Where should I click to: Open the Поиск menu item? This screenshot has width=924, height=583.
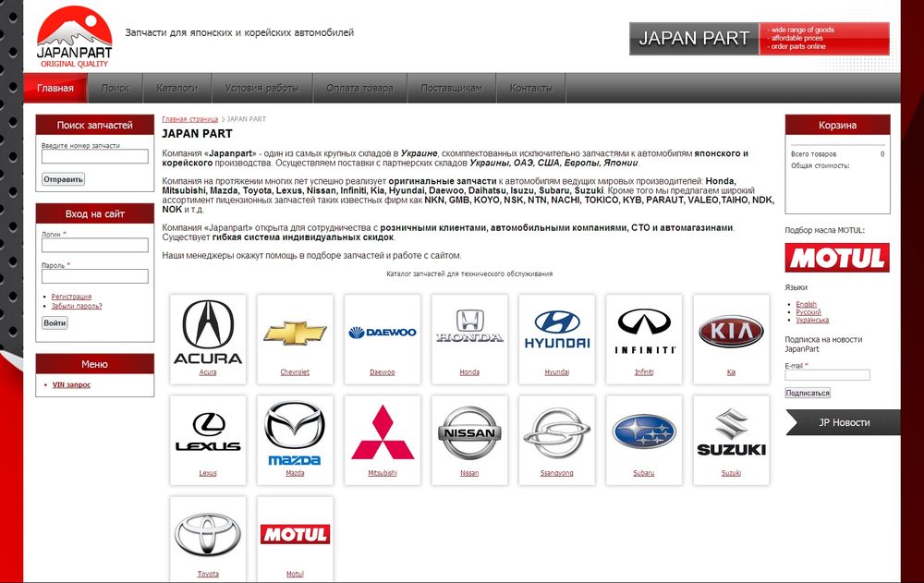click(x=115, y=88)
